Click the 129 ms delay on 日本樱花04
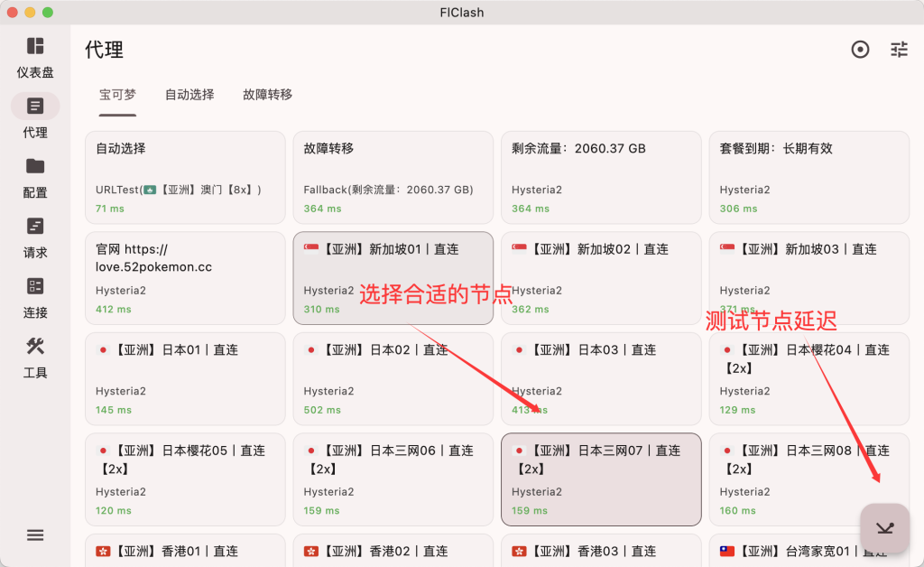This screenshot has height=567, width=924. point(737,410)
